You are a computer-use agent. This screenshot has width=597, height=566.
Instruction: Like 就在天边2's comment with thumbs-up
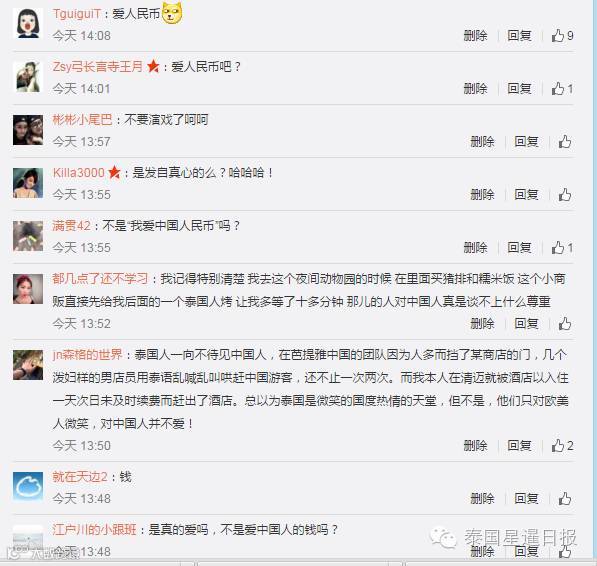click(565, 498)
